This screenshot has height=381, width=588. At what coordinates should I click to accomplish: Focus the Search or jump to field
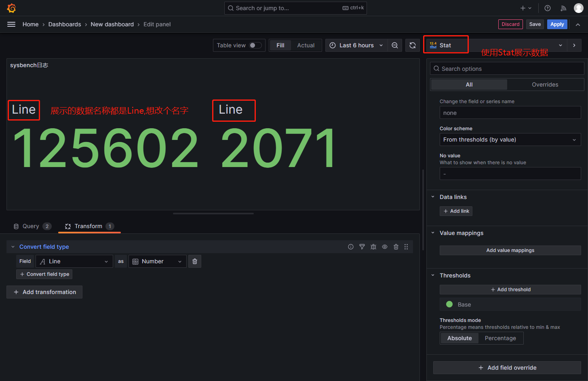click(295, 8)
